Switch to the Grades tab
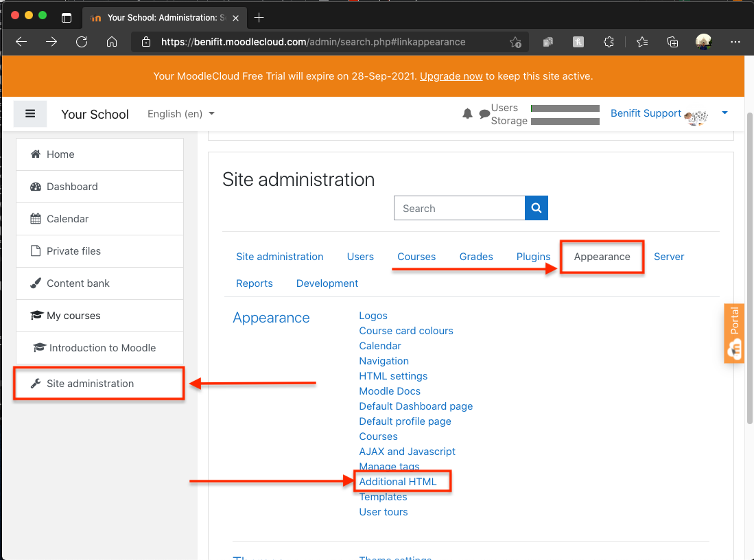This screenshot has height=560, width=754. pyautogui.click(x=476, y=257)
